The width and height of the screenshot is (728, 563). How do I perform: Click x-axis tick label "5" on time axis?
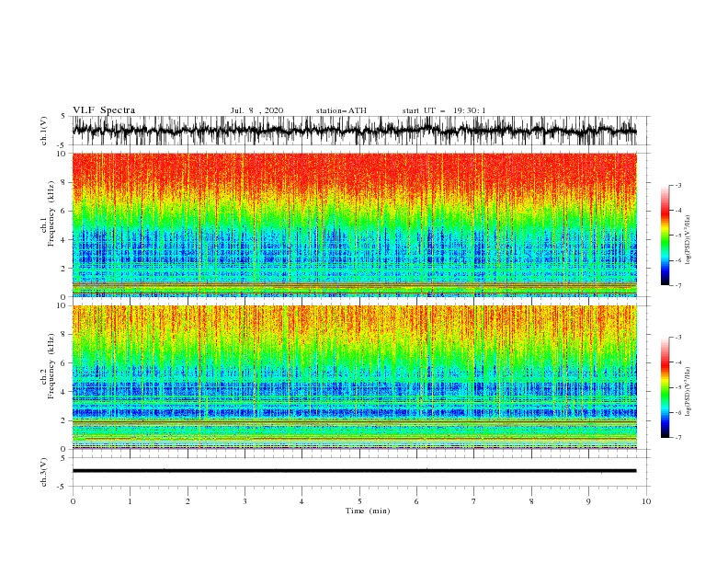tap(359, 501)
